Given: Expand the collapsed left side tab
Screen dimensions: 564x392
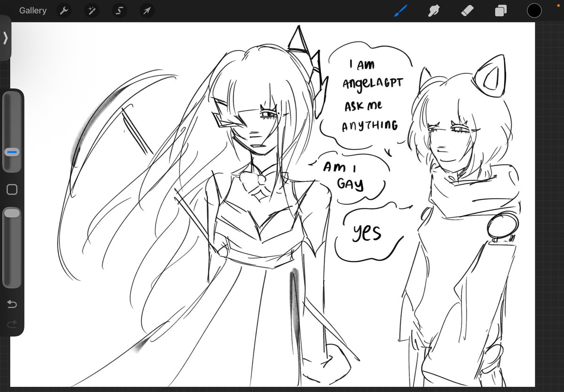Looking at the screenshot, I should (x=5, y=38).
